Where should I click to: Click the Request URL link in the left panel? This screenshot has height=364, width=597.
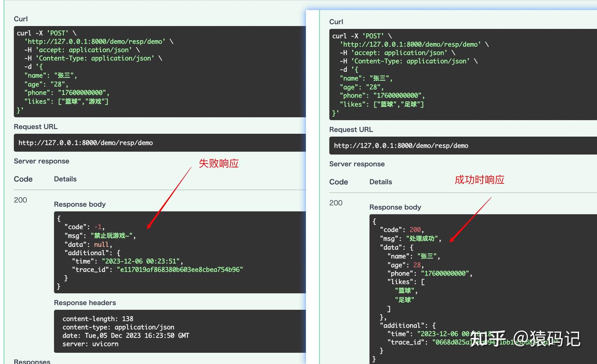point(85,142)
